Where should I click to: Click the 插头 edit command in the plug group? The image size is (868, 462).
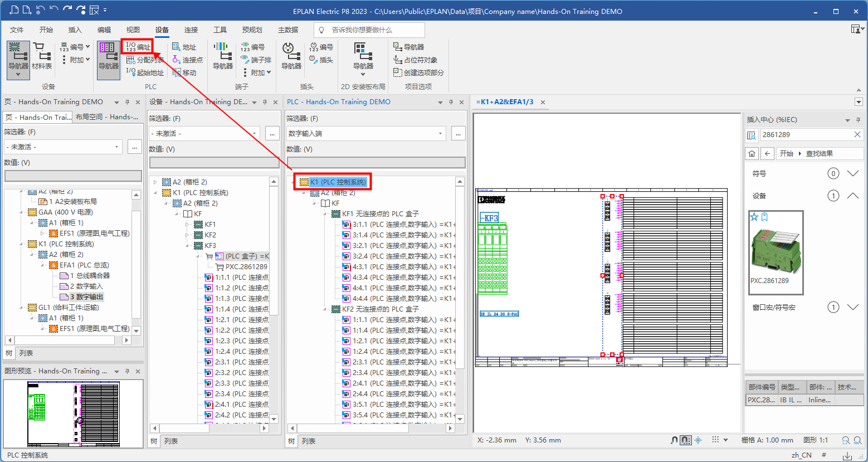321,60
